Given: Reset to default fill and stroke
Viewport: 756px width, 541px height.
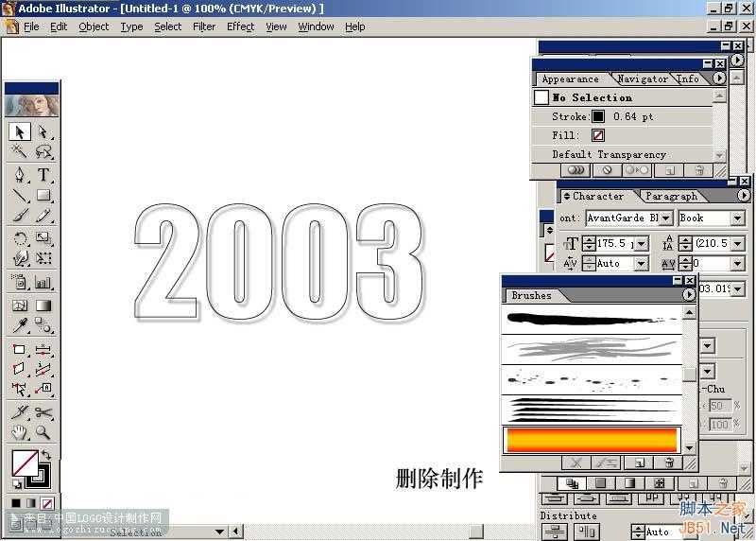Looking at the screenshot, I should (17, 484).
